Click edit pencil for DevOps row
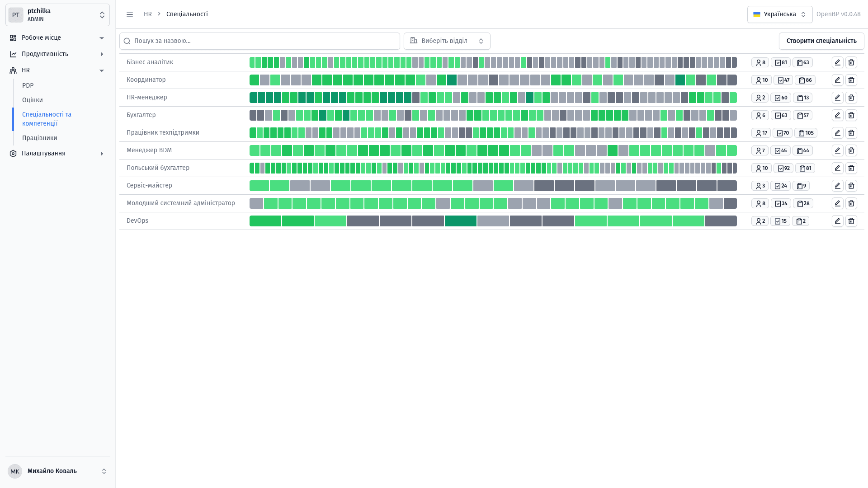The width and height of the screenshot is (868, 488). [x=837, y=221]
